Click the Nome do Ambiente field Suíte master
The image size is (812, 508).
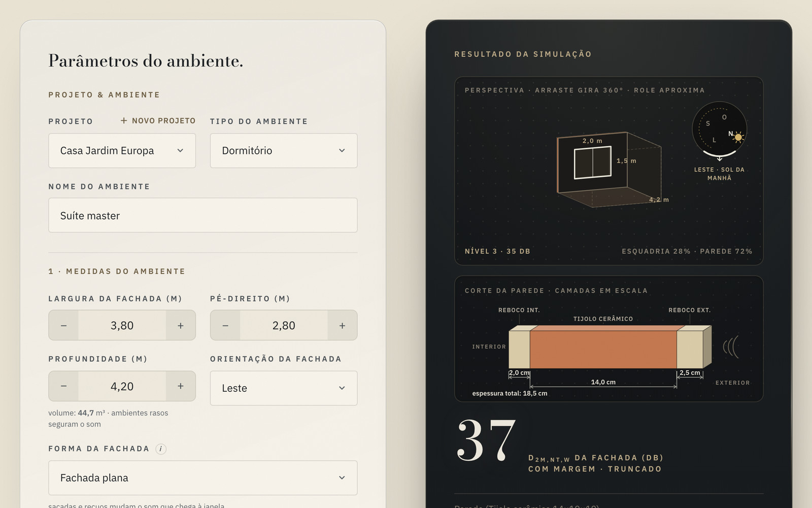coord(203,215)
